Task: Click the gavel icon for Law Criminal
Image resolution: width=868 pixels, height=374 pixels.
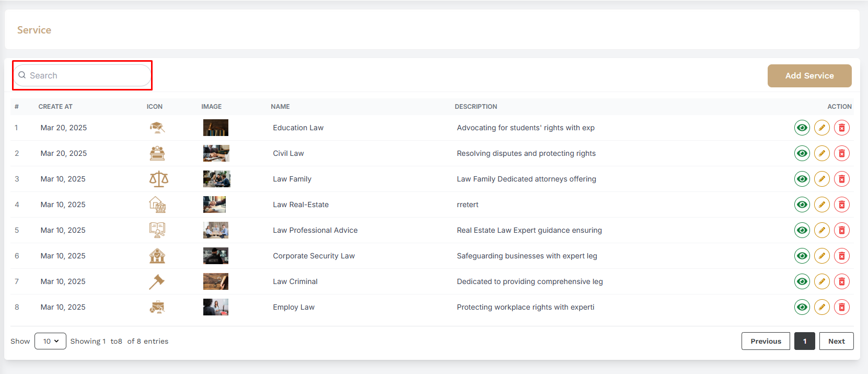Action: pyautogui.click(x=157, y=281)
